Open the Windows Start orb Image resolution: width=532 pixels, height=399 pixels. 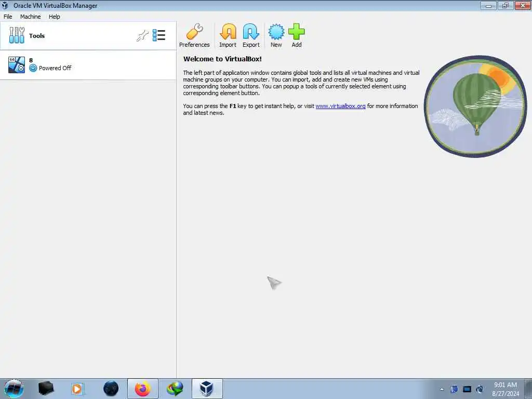[14, 389]
